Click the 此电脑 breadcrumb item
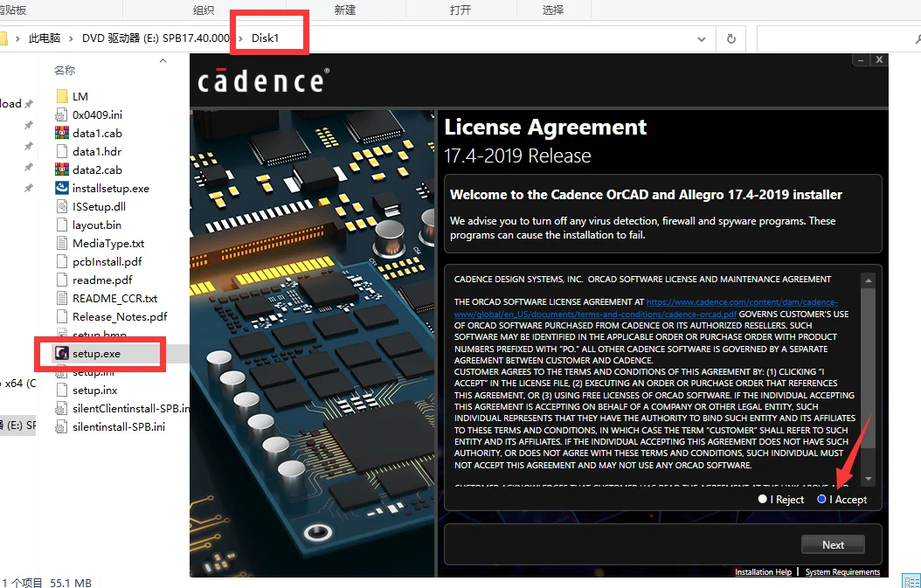This screenshot has width=921, height=588. click(45, 38)
